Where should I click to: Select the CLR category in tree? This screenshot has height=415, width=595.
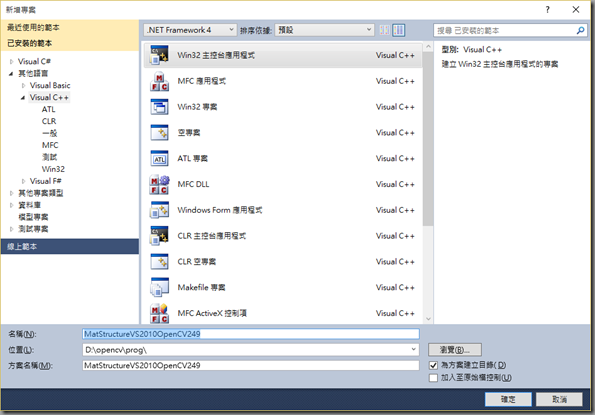49,121
